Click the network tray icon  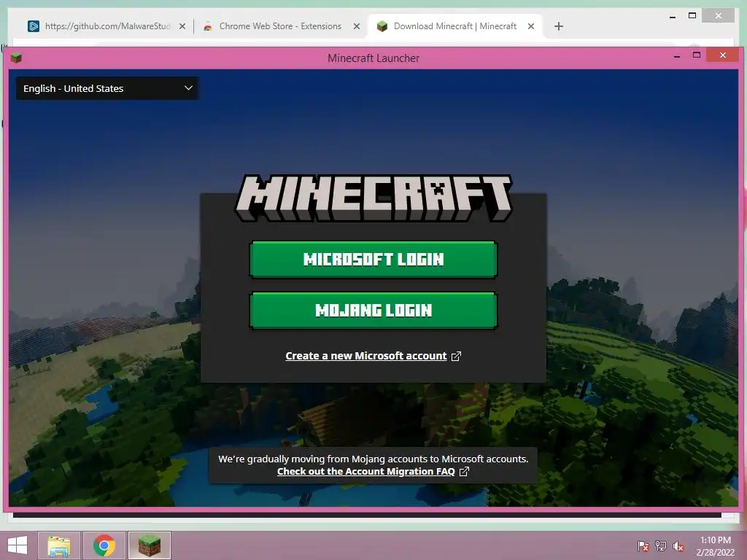661,546
